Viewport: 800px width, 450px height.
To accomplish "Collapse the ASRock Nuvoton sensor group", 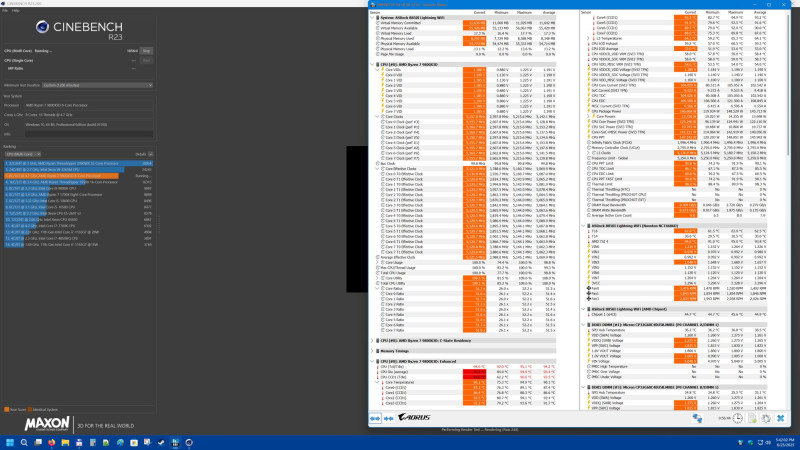I will 583,226.
